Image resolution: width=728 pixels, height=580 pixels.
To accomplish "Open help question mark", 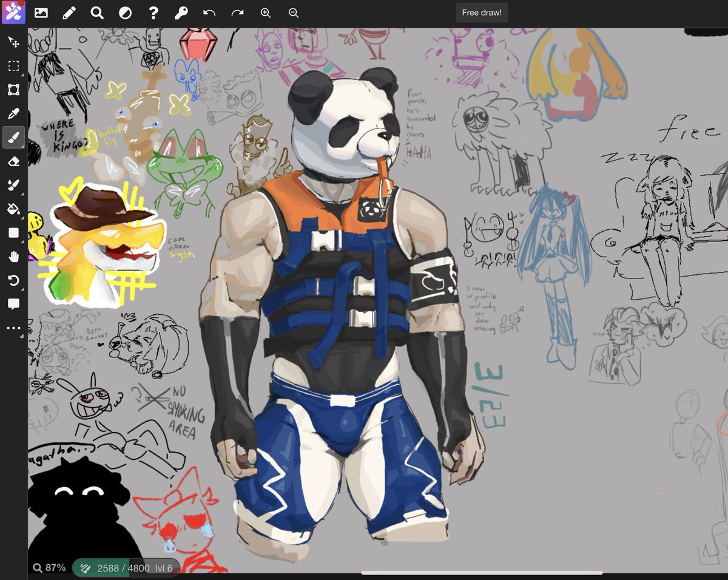I will [153, 13].
